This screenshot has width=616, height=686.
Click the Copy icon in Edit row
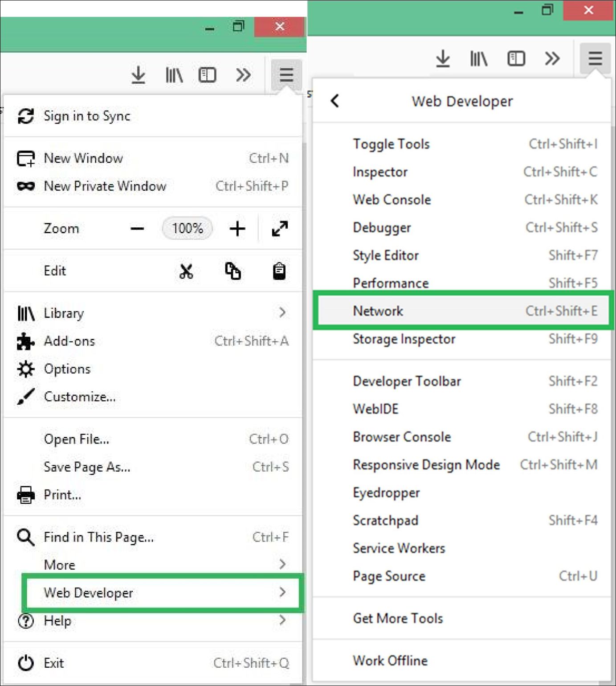[x=233, y=271]
